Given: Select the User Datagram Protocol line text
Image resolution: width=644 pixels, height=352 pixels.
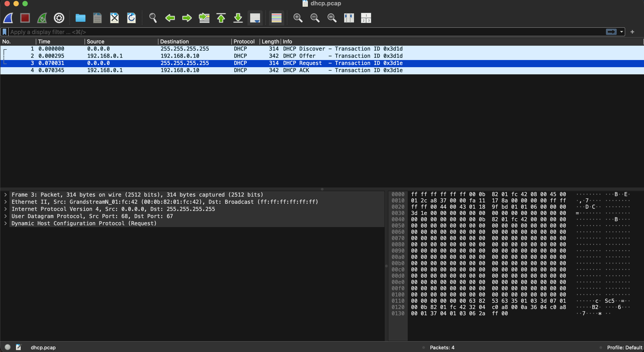Looking at the screenshot, I should coord(92,216).
